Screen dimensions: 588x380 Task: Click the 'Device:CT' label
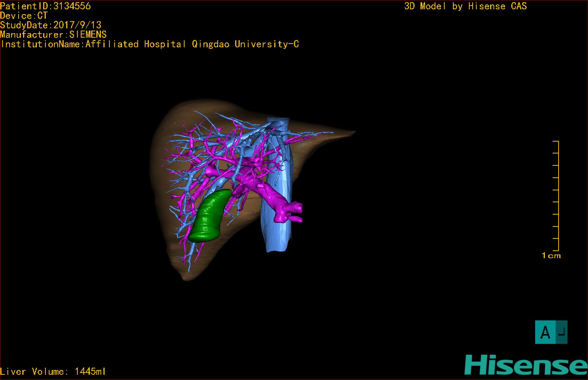[x=24, y=16]
